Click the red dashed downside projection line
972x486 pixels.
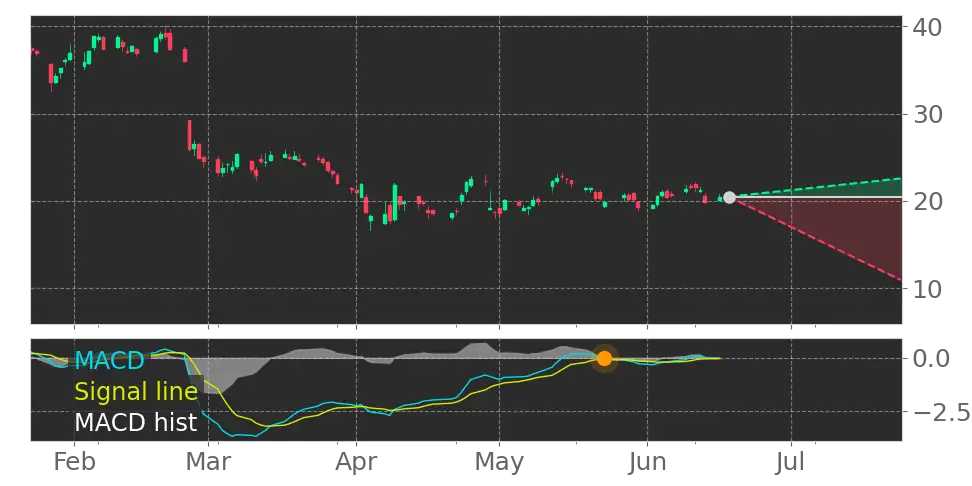click(x=818, y=241)
